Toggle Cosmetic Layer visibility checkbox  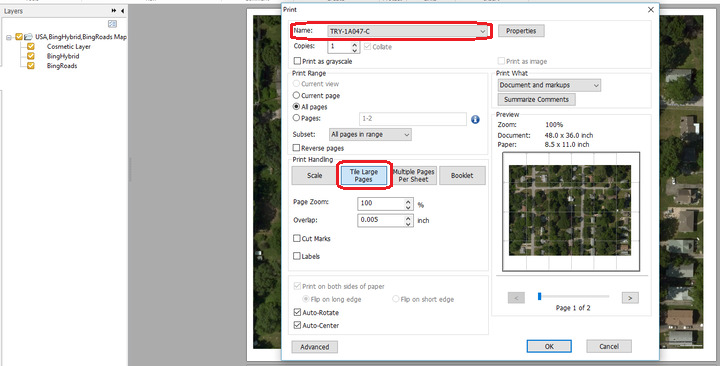[31, 46]
